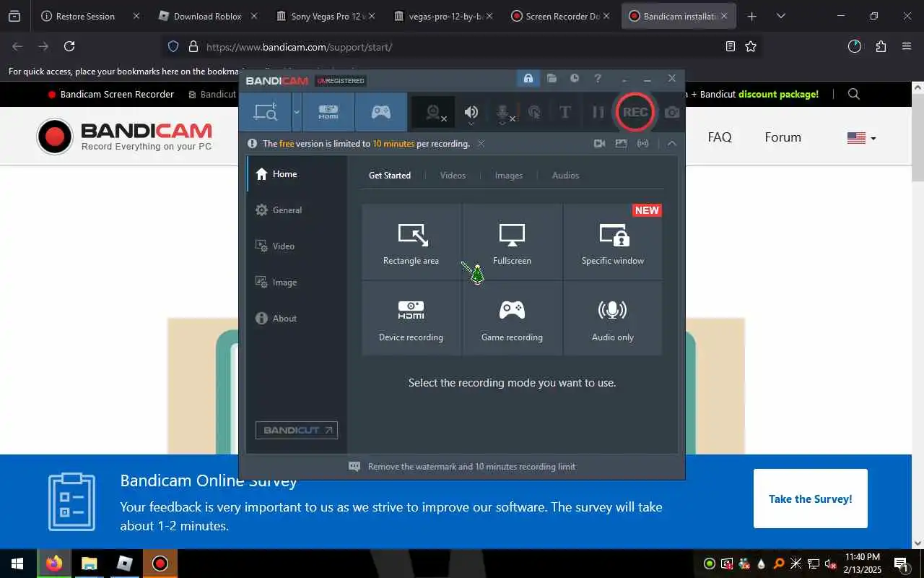924x578 pixels.
Task: Switch to the Sony Vegas Pro 12 tab
Action: click(x=326, y=16)
